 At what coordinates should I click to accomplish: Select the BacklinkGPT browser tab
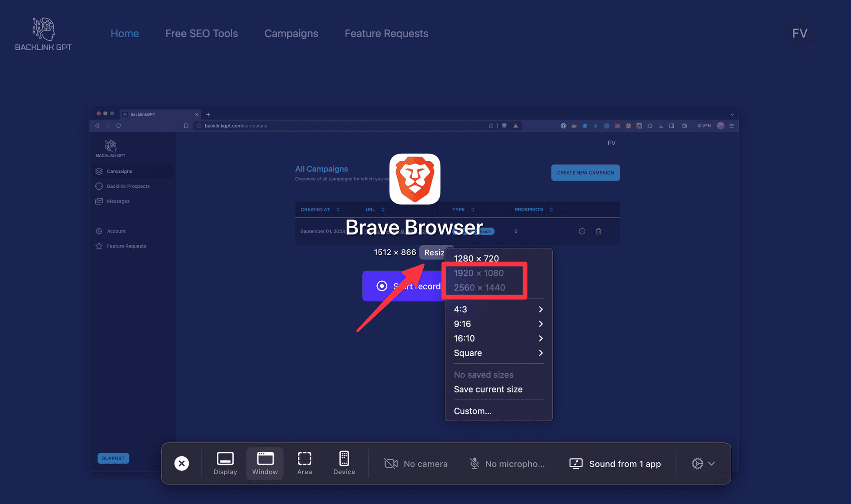point(160,114)
